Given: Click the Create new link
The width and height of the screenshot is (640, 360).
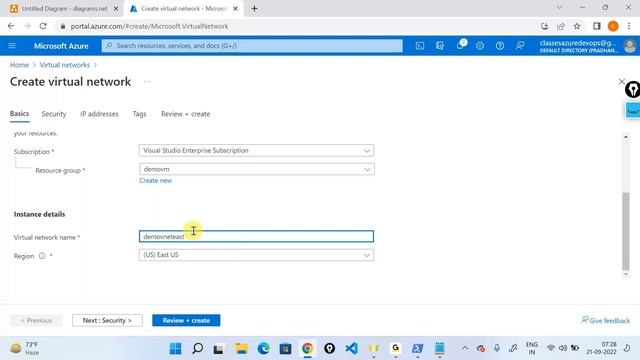Looking at the screenshot, I should [x=156, y=180].
